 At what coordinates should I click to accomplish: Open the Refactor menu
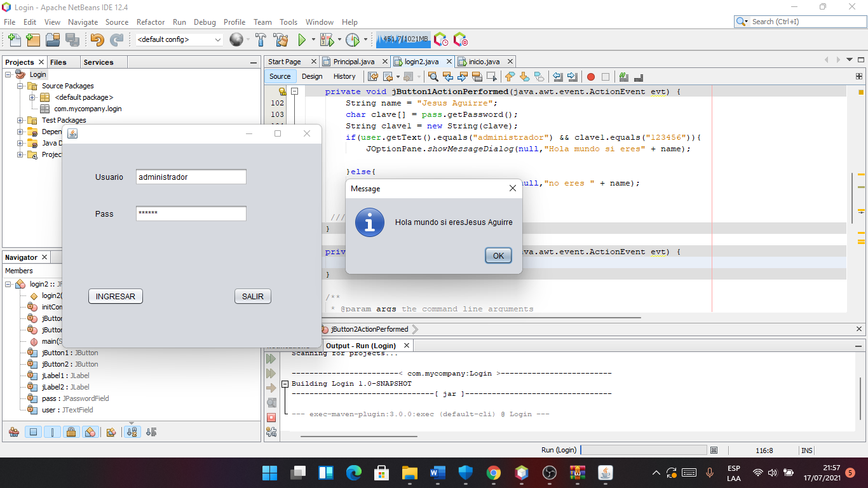click(151, 22)
